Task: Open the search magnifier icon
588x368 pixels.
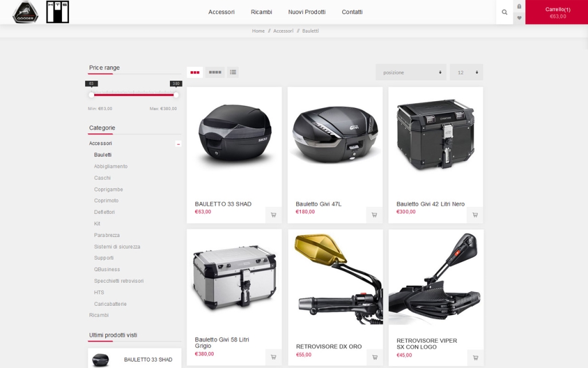Action: point(504,12)
